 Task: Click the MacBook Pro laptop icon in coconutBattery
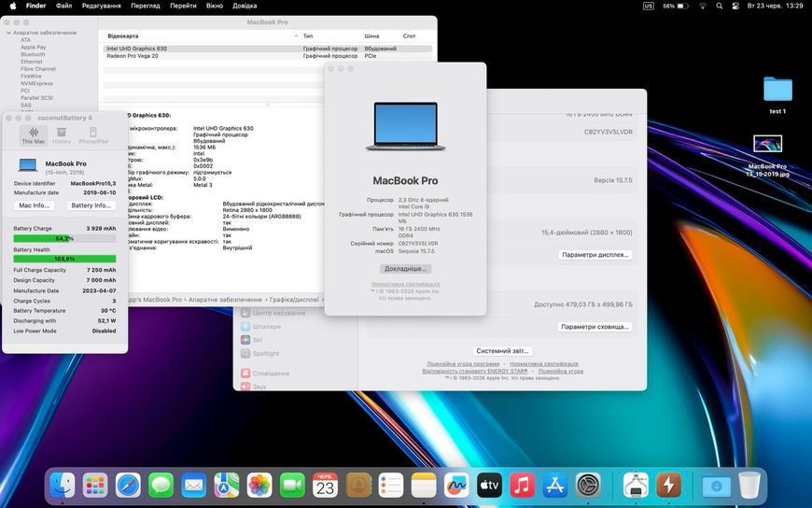point(28,165)
